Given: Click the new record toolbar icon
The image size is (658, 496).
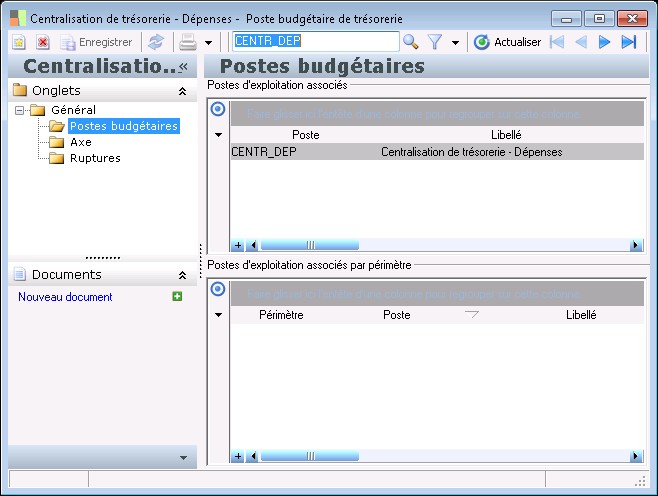Looking at the screenshot, I should [19, 42].
